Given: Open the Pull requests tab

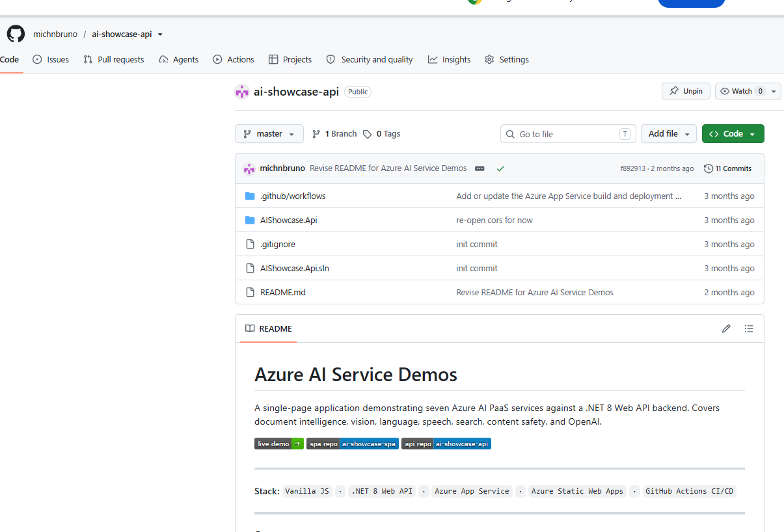Looking at the screenshot, I should click(x=114, y=59).
